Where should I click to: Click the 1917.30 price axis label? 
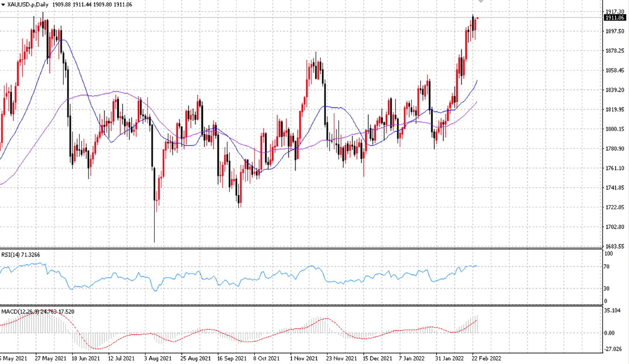(x=614, y=11)
